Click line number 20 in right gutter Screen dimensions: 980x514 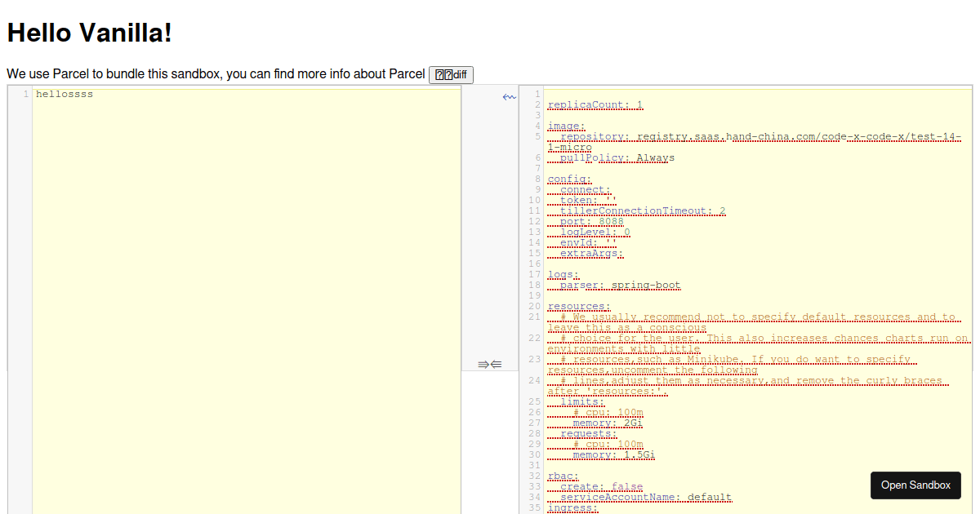coord(535,306)
